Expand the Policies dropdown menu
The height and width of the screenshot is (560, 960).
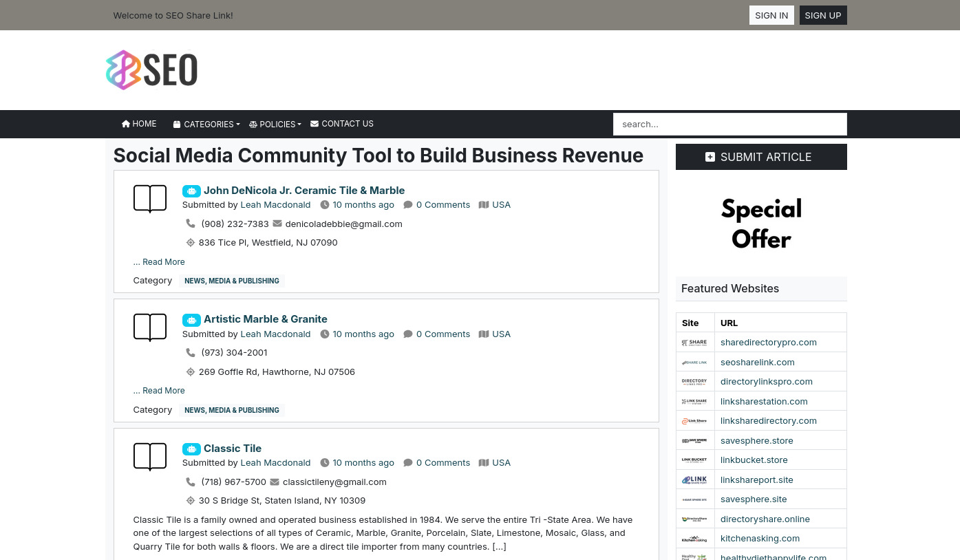tap(275, 125)
